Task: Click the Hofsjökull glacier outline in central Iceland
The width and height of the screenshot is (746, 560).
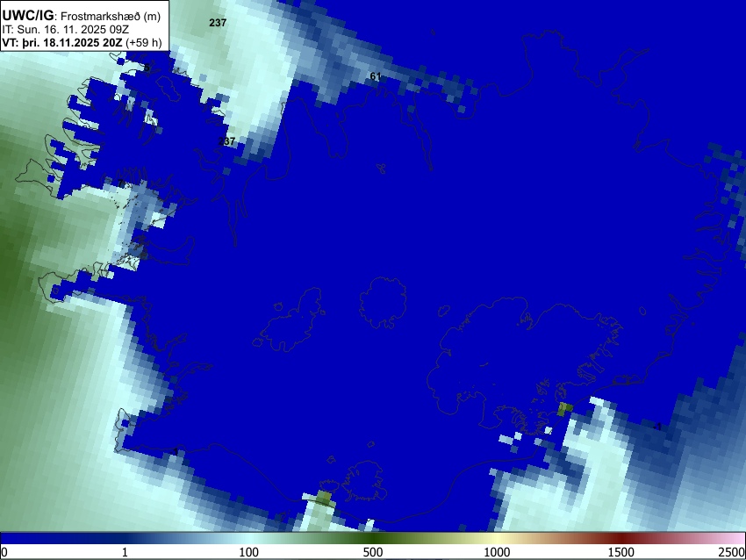Action: [383, 303]
